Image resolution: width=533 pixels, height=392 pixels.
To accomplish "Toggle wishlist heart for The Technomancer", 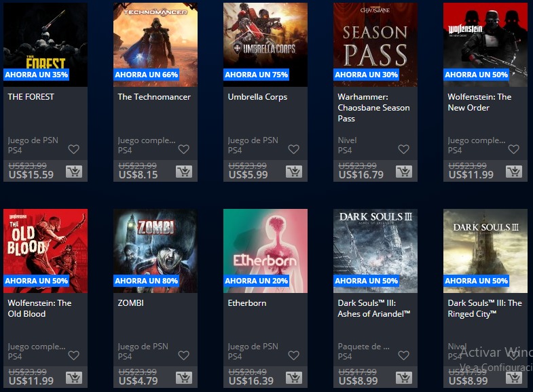I will click(183, 149).
